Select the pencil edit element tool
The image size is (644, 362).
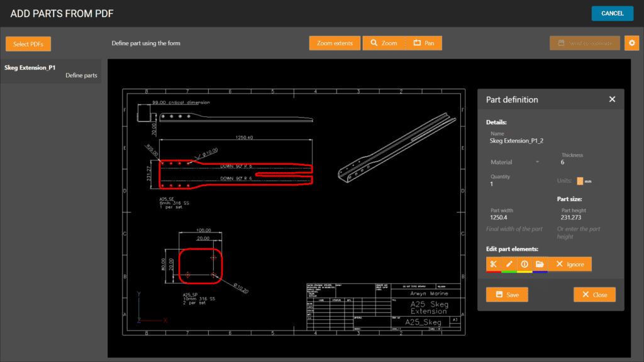coord(509,264)
